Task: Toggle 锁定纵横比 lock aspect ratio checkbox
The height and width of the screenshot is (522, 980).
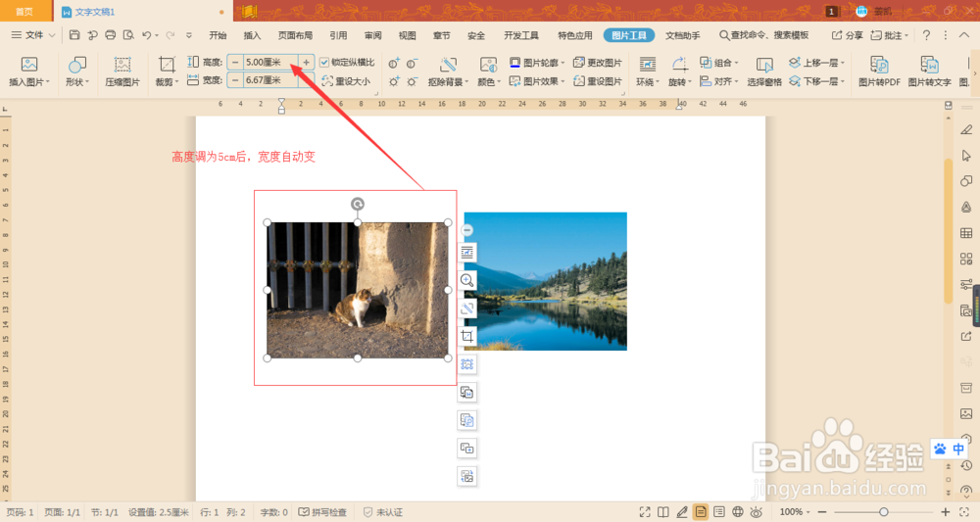Action: (x=324, y=63)
